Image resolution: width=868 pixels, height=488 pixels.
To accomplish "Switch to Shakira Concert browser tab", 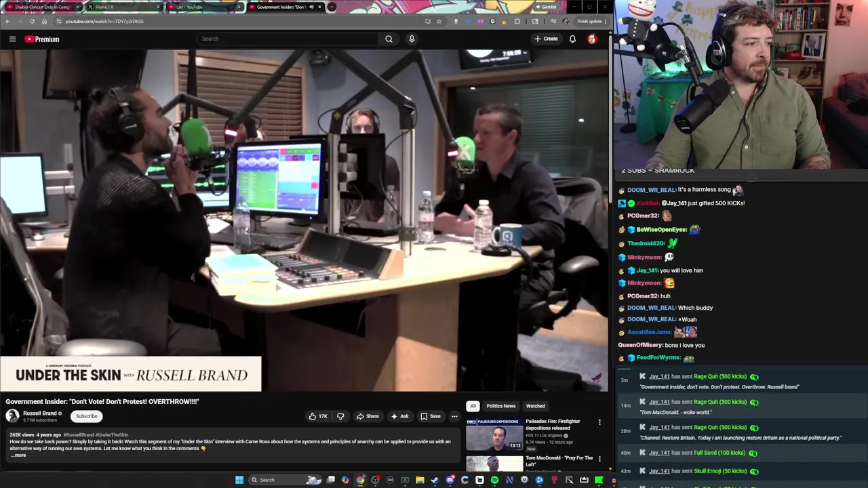I will (42, 7).
